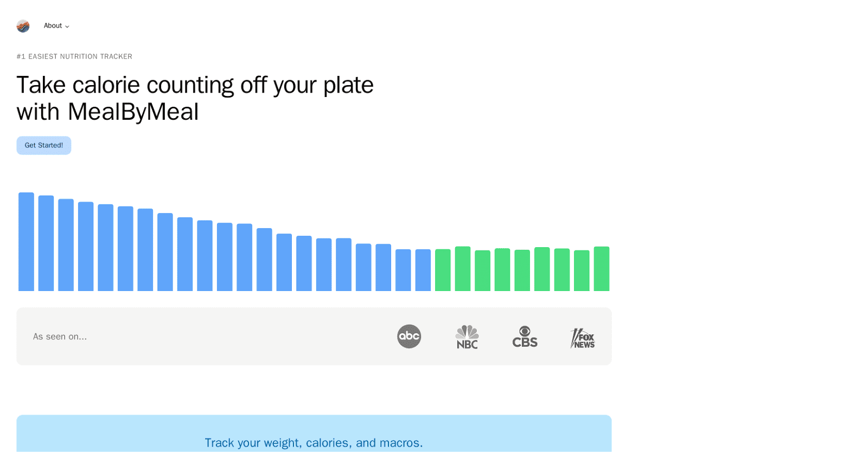868x452 pixels.
Task: Click the last green bar in the chart
Action: [602, 268]
